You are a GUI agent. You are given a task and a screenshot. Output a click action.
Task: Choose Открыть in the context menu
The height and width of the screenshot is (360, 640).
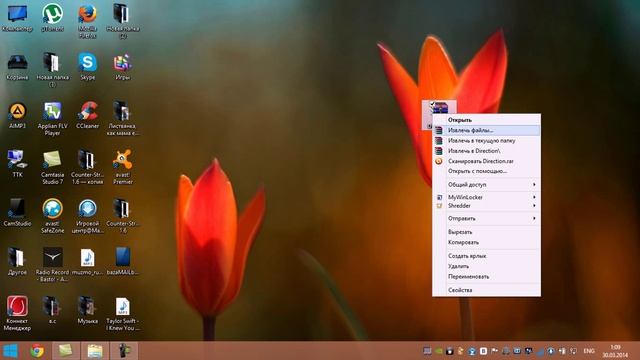487,120
